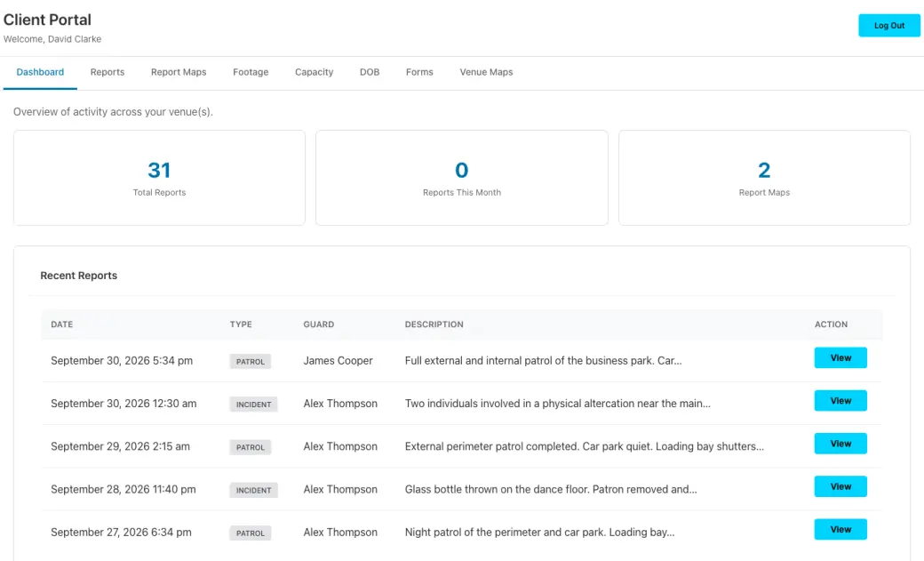Open the DOB tab

coord(370,72)
